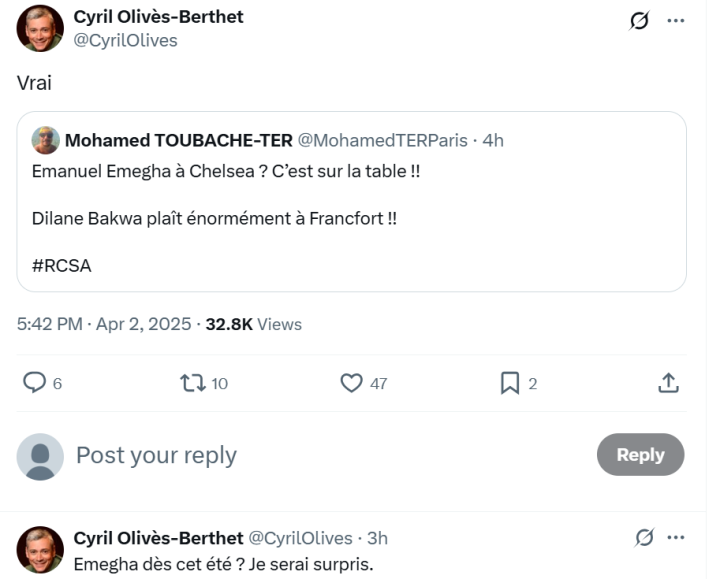Open the share icon menu
This screenshot has height=579, width=720.
pos(668,383)
